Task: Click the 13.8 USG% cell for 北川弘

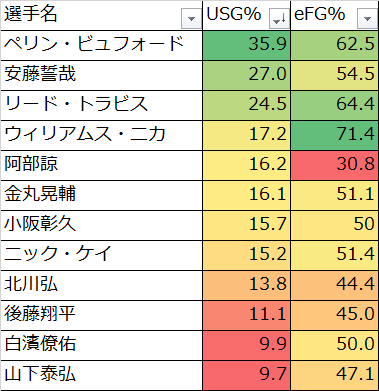Action: click(x=246, y=285)
